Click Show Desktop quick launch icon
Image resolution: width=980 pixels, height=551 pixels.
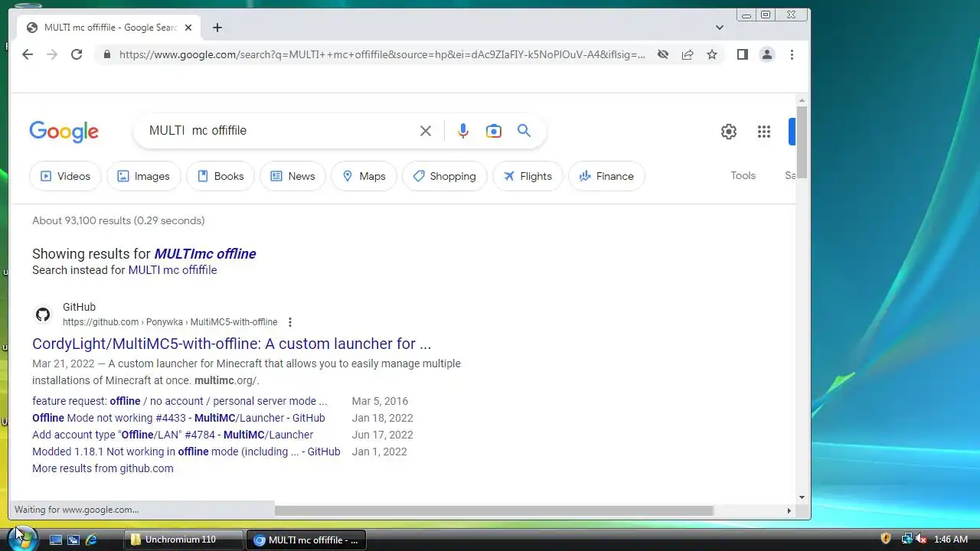tap(55, 540)
